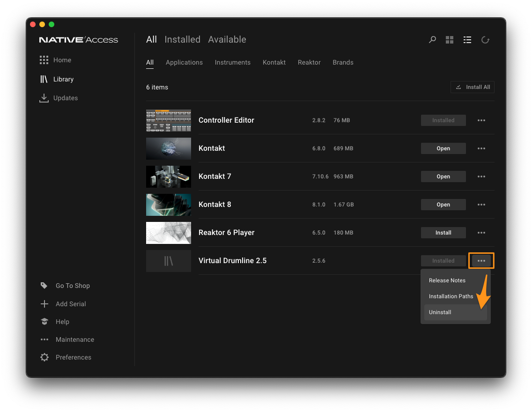Click the '6 items' count label
The height and width of the screenshot is (412, 532).
point(157,87)
